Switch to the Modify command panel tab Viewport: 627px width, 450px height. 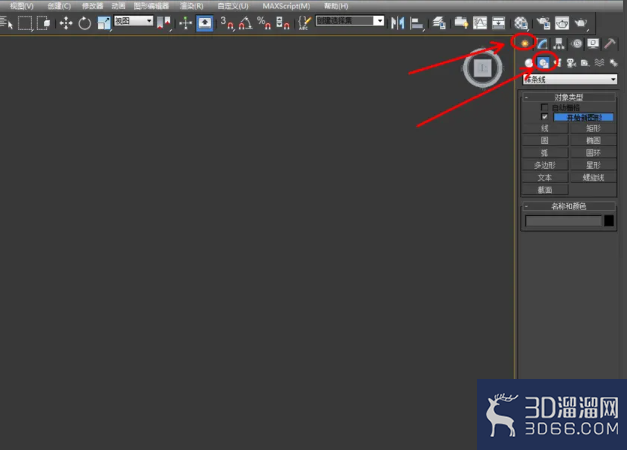coord(542,43)
